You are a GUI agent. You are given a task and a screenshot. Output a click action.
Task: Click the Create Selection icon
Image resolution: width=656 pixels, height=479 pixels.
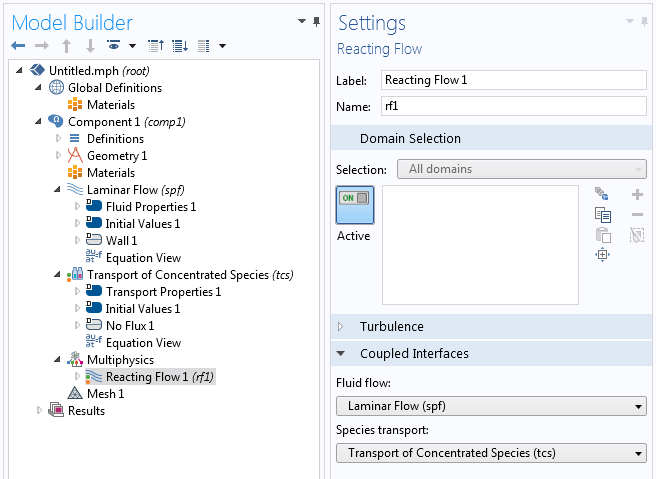602,194
